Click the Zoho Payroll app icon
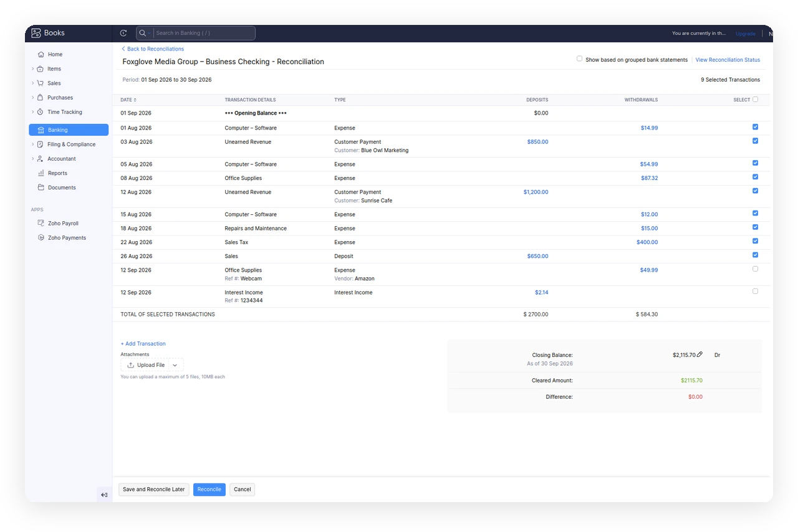This screenshot has height=532, width=798. click(x=41, y=223)
